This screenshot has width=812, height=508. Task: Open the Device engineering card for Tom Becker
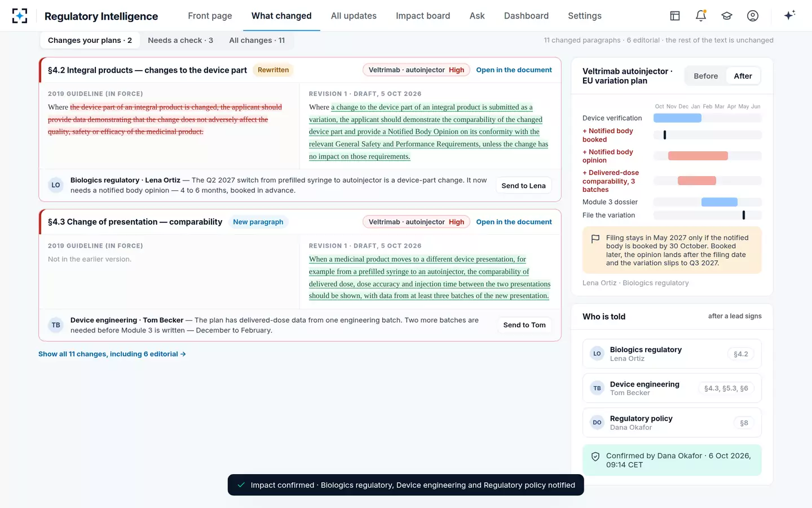pos(672,388)
